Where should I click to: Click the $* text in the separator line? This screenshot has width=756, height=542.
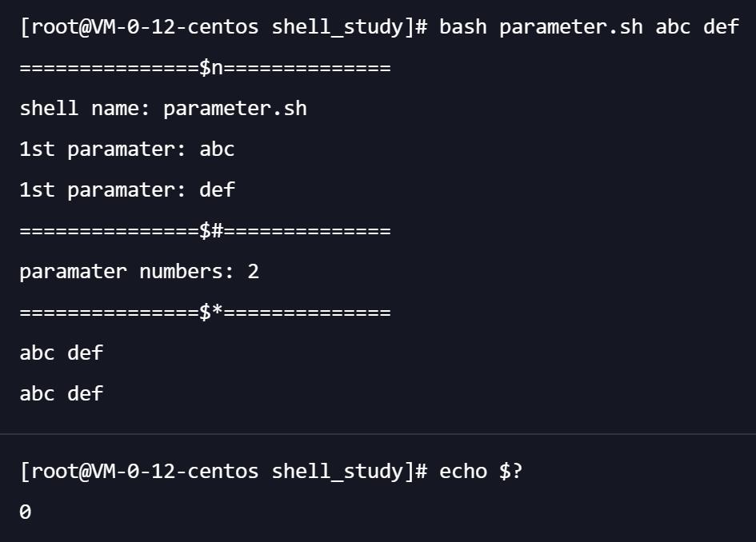pyautogui.click(x=211, y=312)
